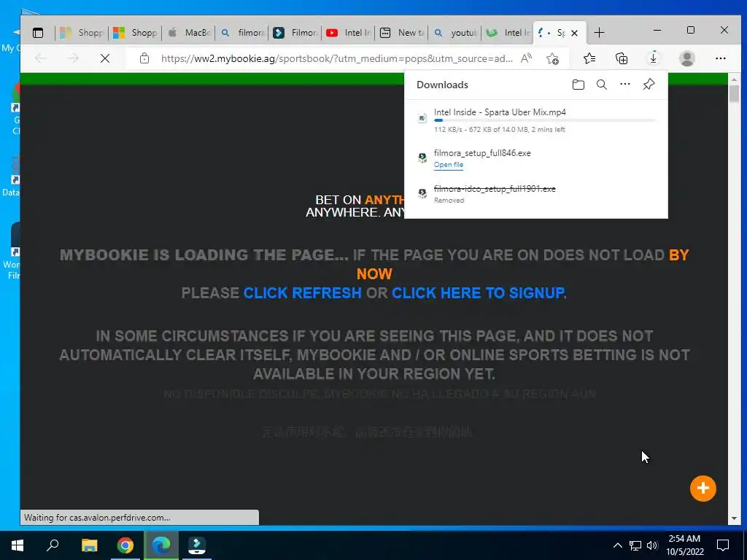Click the CLICK REFRESH link
The height and width of the screenshot is (560, 747).
click(x=303, y=293)
